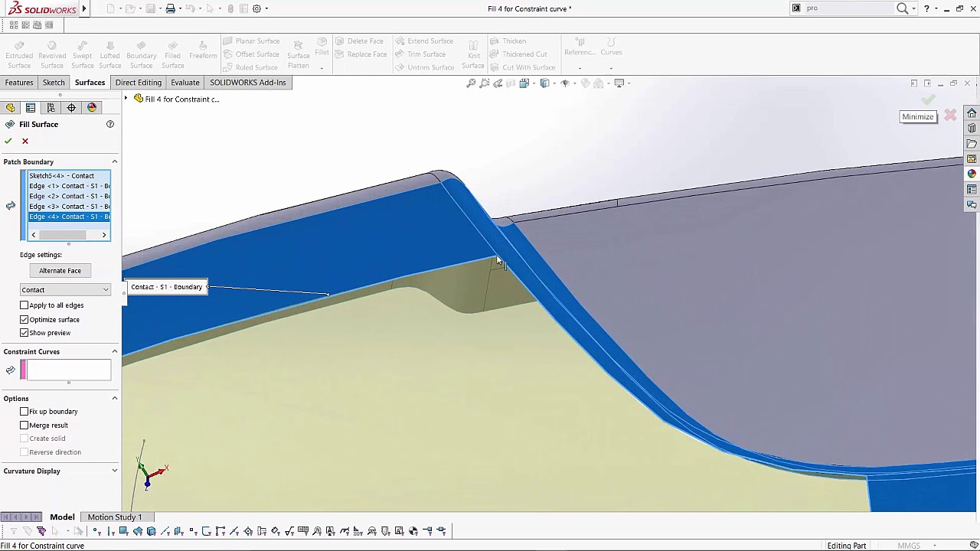Select Edge <2> entry in boundary list
The image size is (980, 551).
(69, 196)
